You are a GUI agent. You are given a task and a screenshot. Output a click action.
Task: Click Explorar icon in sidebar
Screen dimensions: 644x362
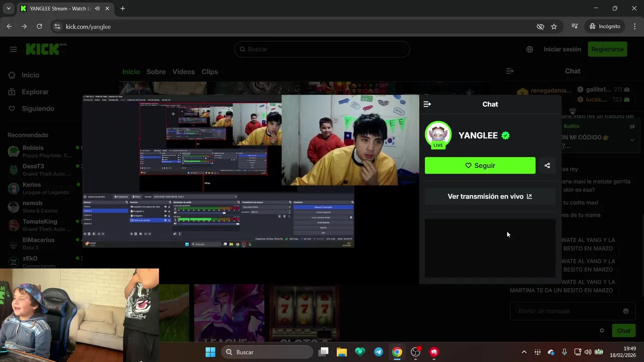click(x=12, y=92)
